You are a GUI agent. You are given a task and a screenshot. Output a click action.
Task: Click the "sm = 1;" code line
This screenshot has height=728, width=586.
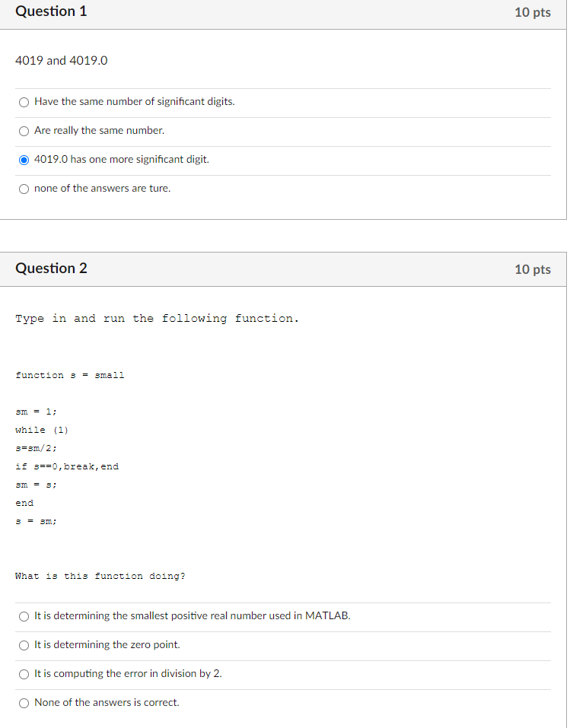[x=35, y=411]
